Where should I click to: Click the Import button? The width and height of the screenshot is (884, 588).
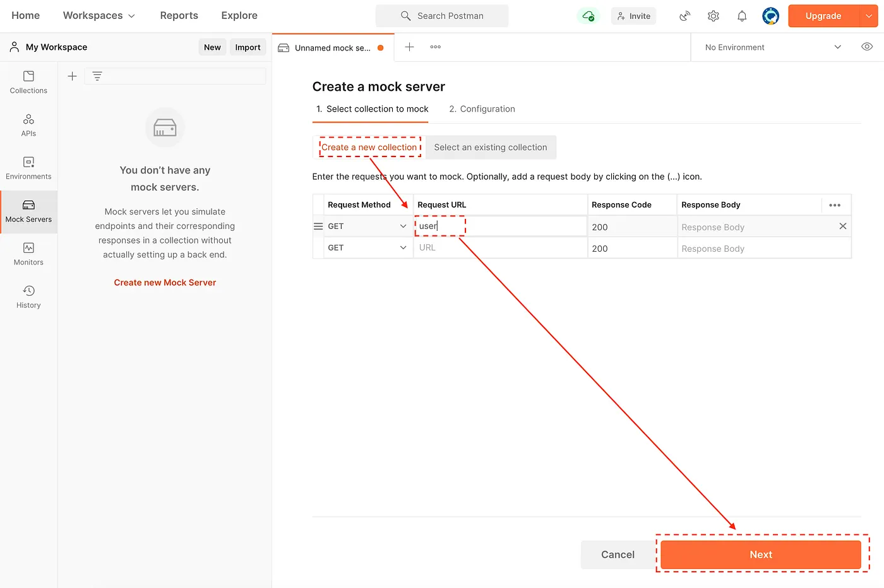point(248,47)
